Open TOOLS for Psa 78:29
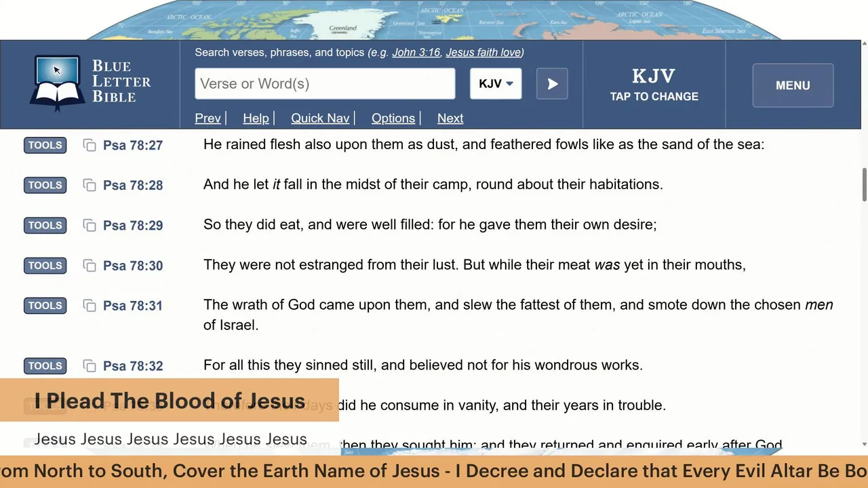Image resolution: width=868 pixels, height=488 pixels. [x=45, y=225]
